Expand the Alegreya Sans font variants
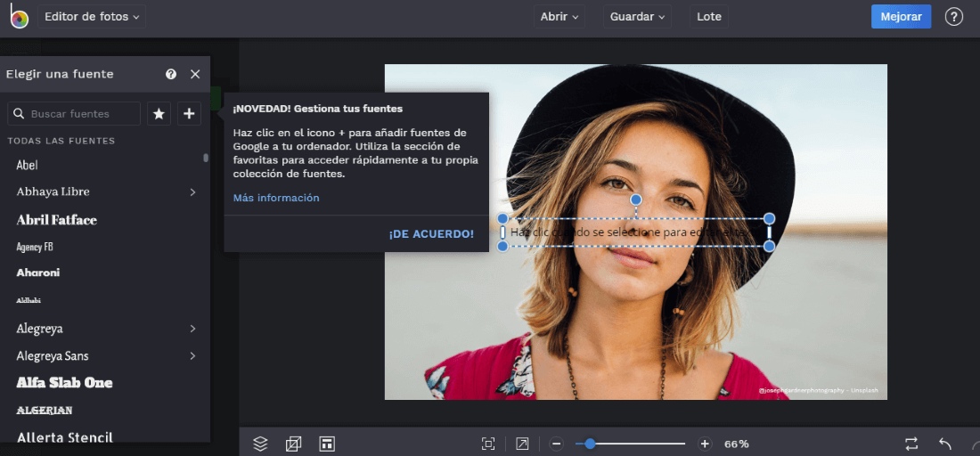 193,356
